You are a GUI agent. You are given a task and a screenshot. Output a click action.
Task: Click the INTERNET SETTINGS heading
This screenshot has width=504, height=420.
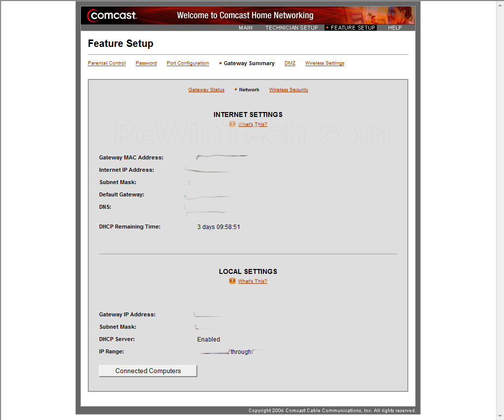(248, 115)
